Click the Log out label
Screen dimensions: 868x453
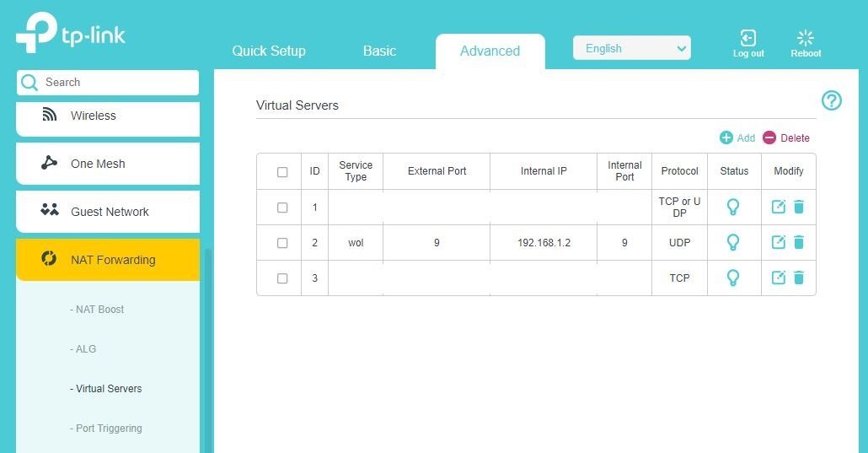(x=748, y=54)
